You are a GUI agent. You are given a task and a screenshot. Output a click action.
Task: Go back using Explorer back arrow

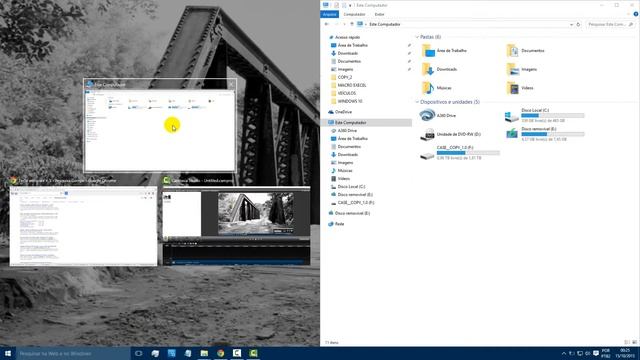click(327, 24)
